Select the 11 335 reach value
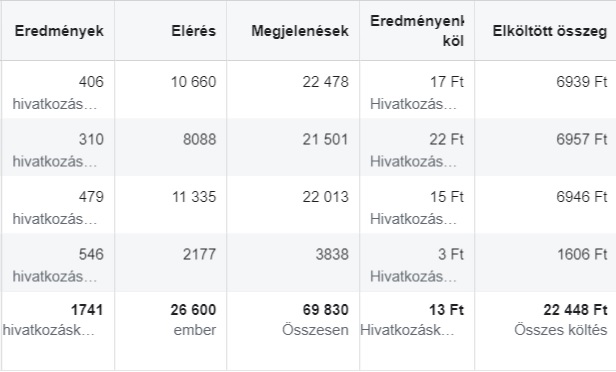The height and width of the screenshot is (372, 616). point(194,196)
